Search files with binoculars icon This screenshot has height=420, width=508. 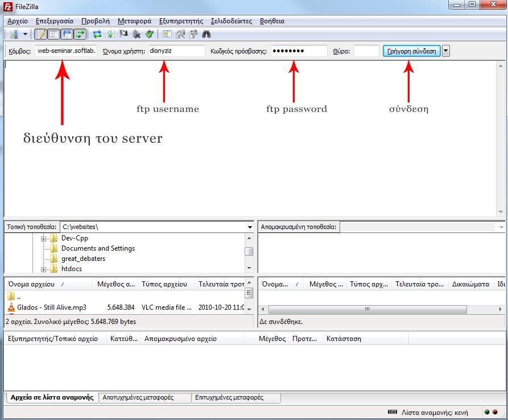(206, 34)
